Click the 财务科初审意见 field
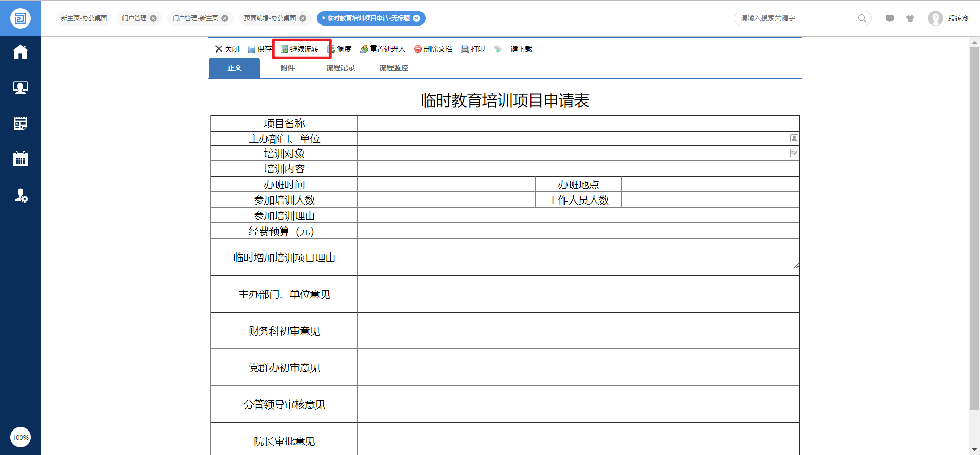The width and height of the screenshot is (980, 455). pyautogui.click(x=578, y=331)
